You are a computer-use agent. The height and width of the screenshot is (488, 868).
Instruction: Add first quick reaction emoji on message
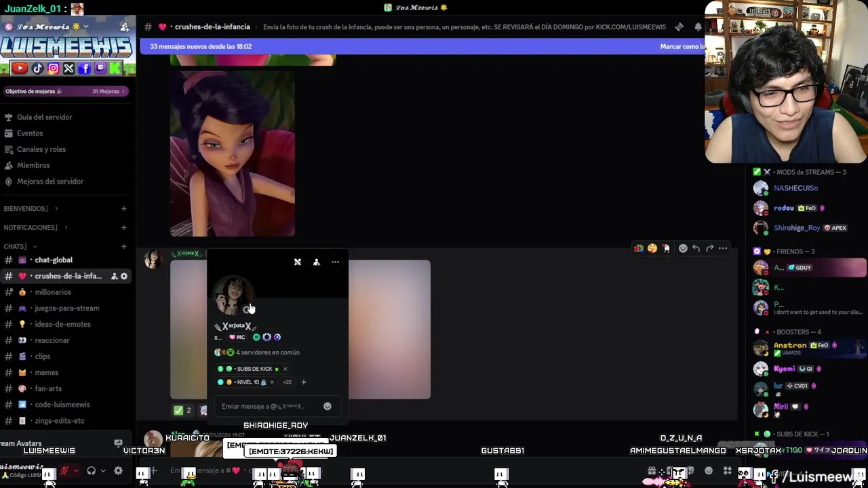(638, 248)
